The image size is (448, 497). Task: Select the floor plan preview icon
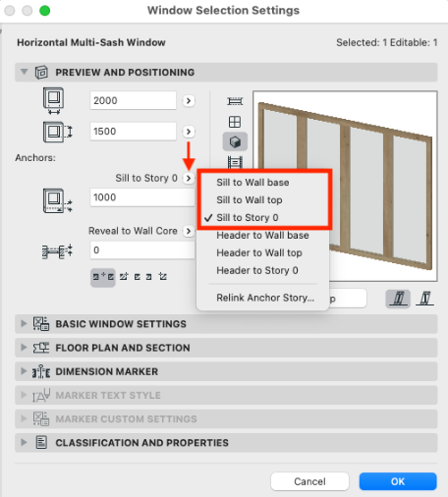point(235,101)
